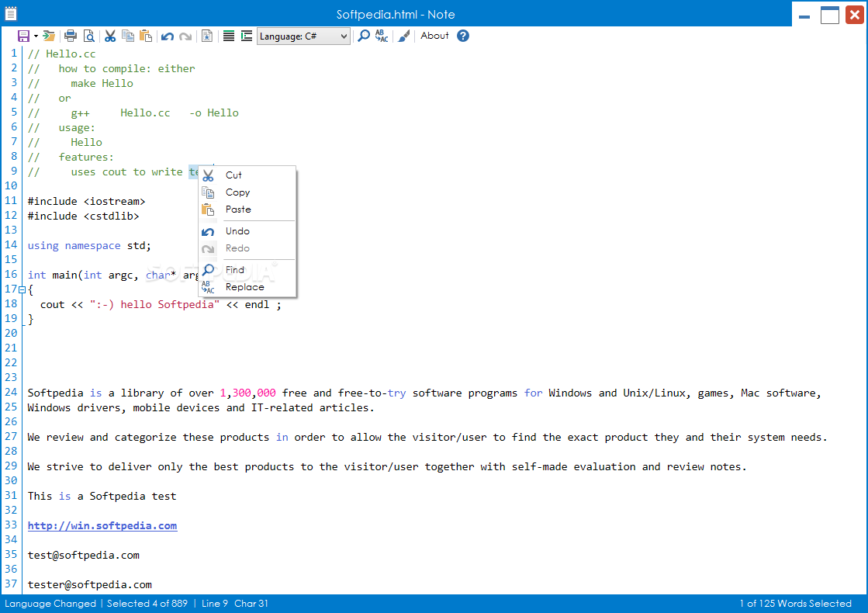Click "1 of 125 Words Selected" status text

(x=796, y=604)
